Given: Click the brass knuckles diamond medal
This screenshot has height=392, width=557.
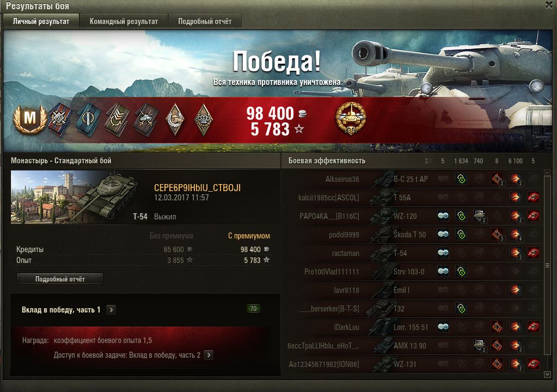Looking at the screenshot, I should point(204,119).
